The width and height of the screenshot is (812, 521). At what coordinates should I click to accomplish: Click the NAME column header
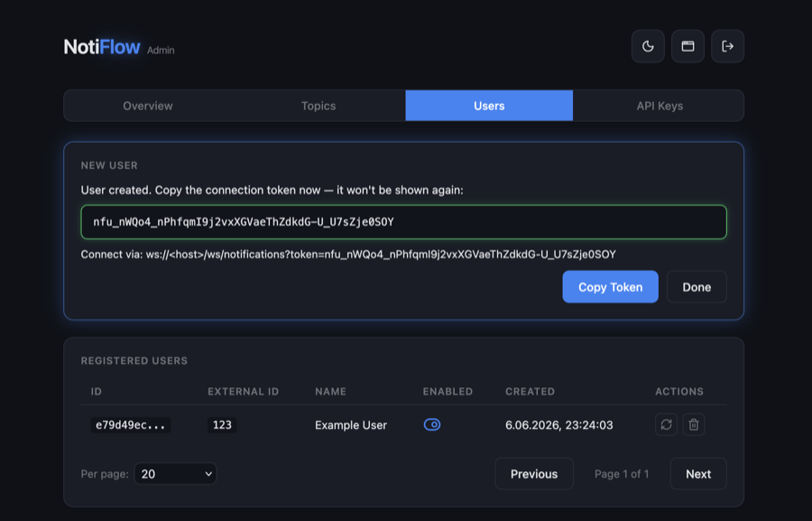(x=330, y=391)
